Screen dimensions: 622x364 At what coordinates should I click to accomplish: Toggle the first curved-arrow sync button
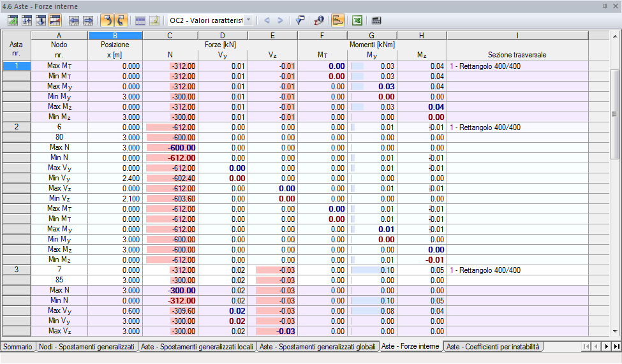(107, 20)
